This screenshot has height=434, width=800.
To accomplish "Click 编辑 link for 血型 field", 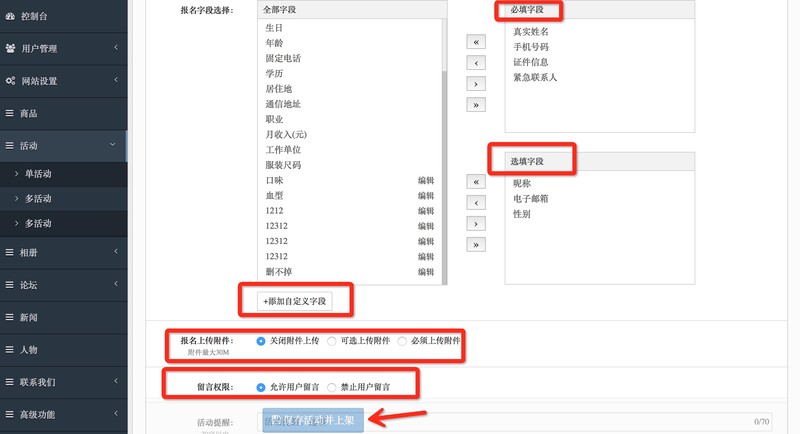I will click(426, 196).
